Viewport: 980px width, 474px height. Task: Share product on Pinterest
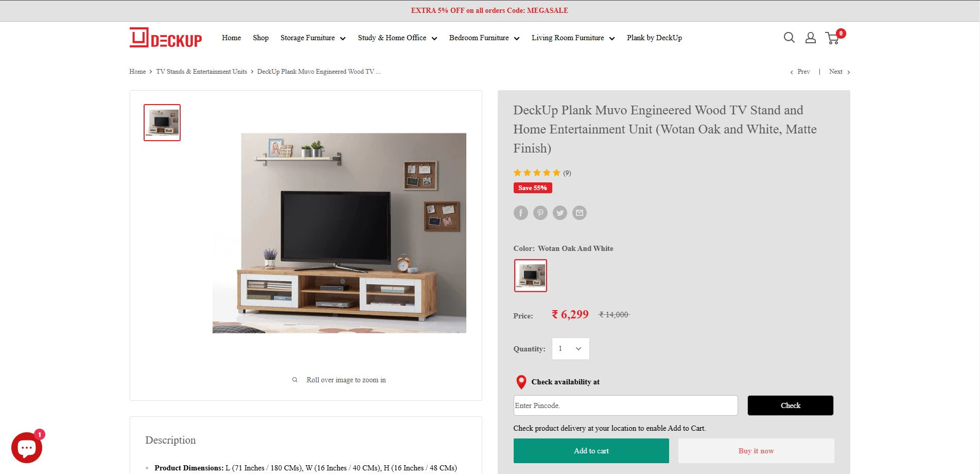(540, 213)
